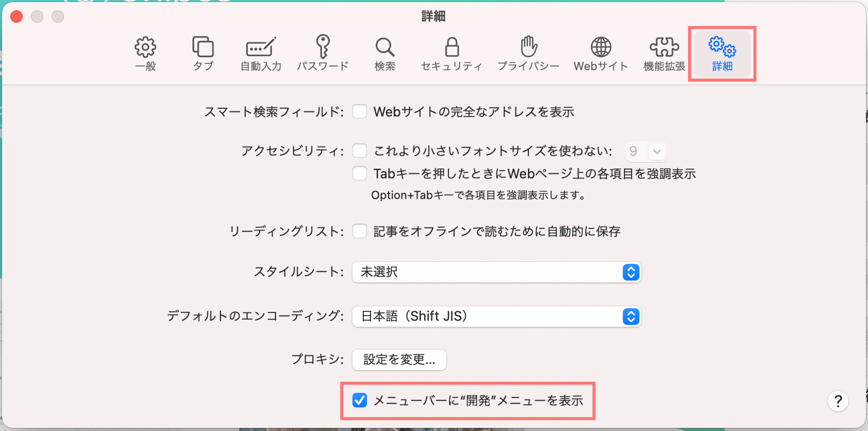Image resolution: width=868 pixels, height=431 pixels.
Task: Open the Webサイト globe pane
Action: point(601,54)
